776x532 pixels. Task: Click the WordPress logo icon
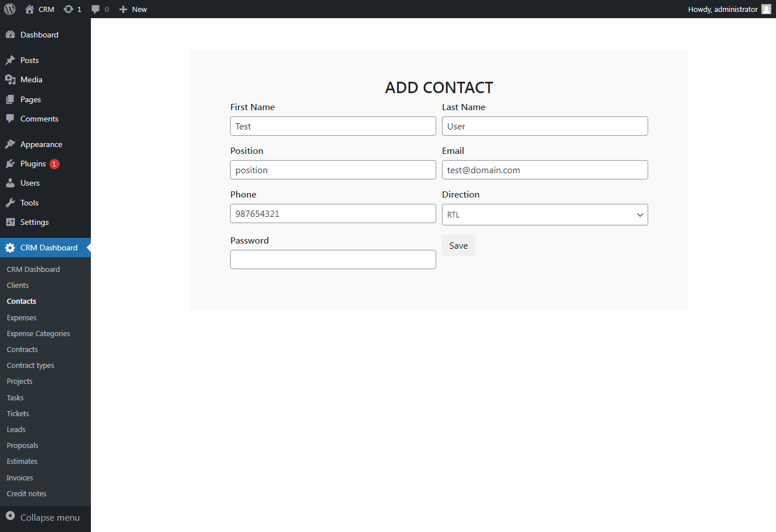coord(9,9)
